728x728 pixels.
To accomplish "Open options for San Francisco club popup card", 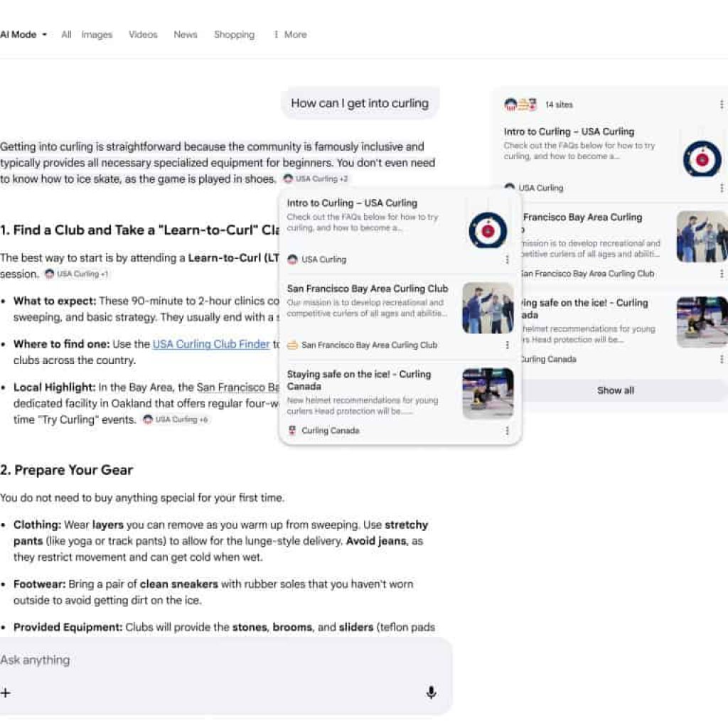I will (507, 345).
